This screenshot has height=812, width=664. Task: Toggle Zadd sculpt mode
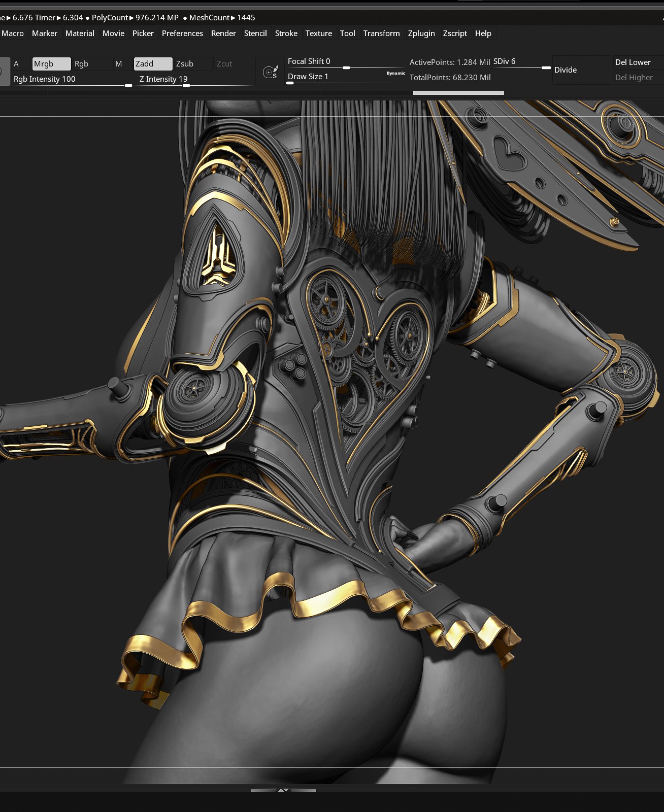tap(153, 64)
